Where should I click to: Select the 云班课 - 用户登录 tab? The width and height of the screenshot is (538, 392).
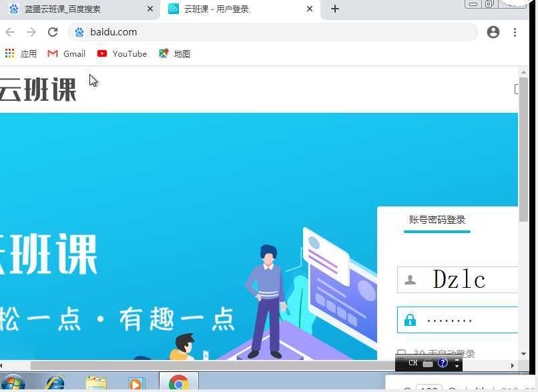coord(240,9)
